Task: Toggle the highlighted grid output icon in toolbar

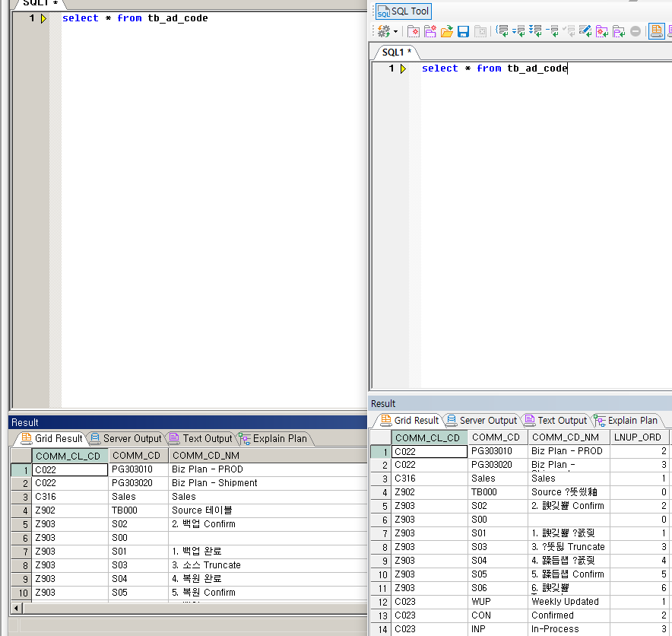Action: tap(655, 31)
